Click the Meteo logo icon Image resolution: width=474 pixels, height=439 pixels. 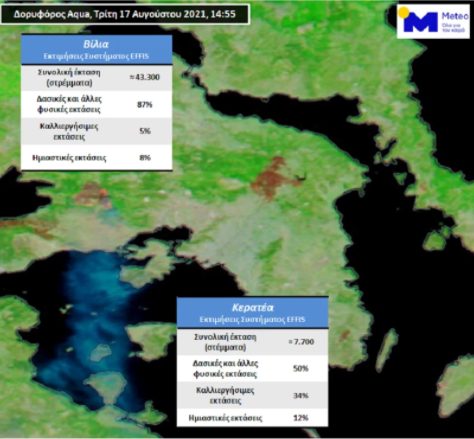[x=433, y=21]
